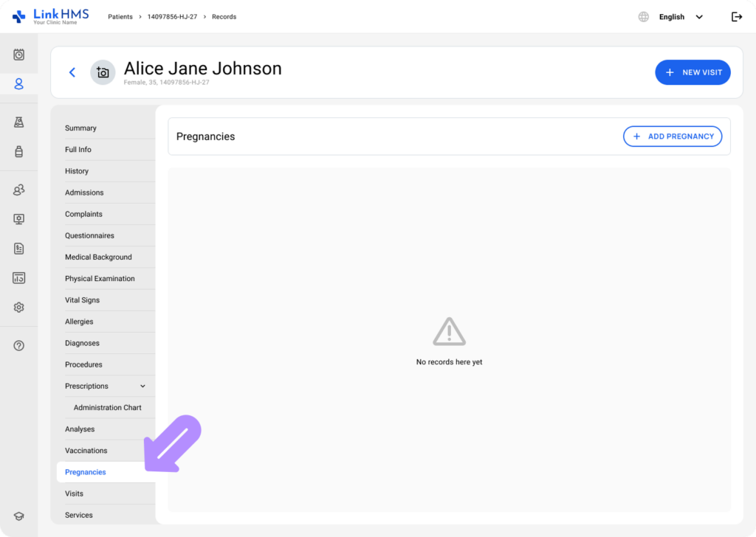
Task: Switch to the Allergies section
Action: click(79, 322)
